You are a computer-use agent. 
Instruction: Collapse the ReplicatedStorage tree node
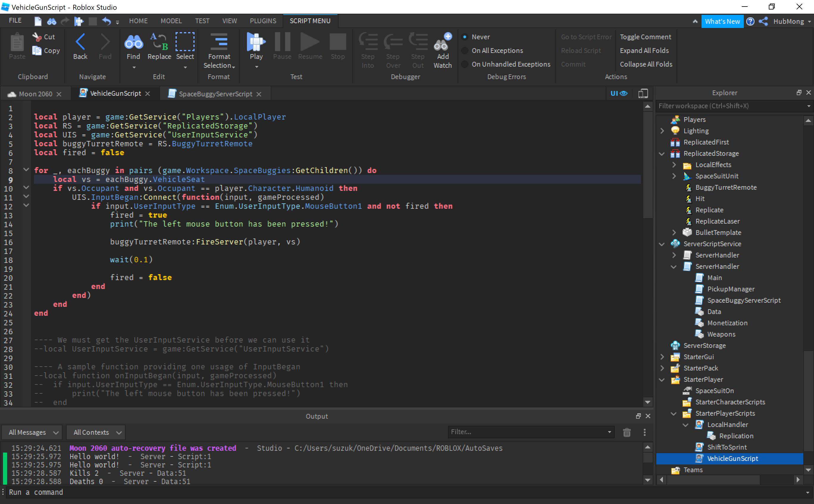coord(662,154)
